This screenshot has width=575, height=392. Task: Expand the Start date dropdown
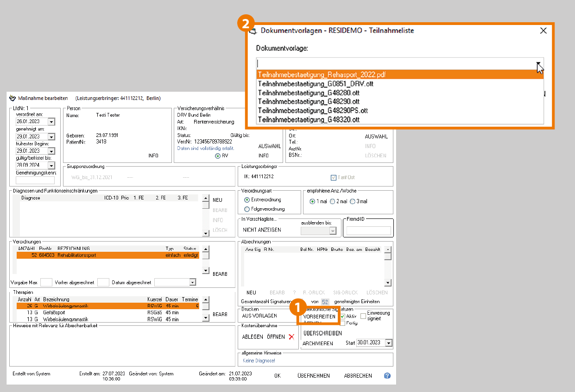pyautogui.click(x=388, y=343)
